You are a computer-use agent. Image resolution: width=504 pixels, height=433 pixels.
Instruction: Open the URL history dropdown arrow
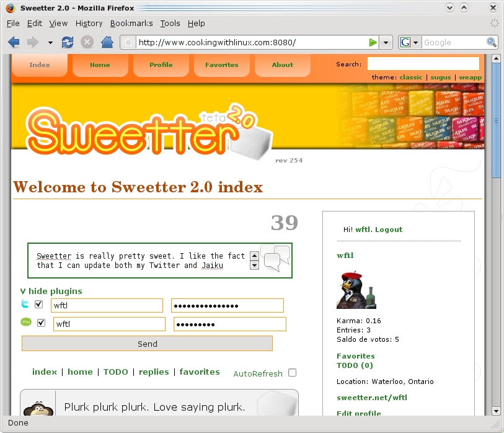pos(386,42)
